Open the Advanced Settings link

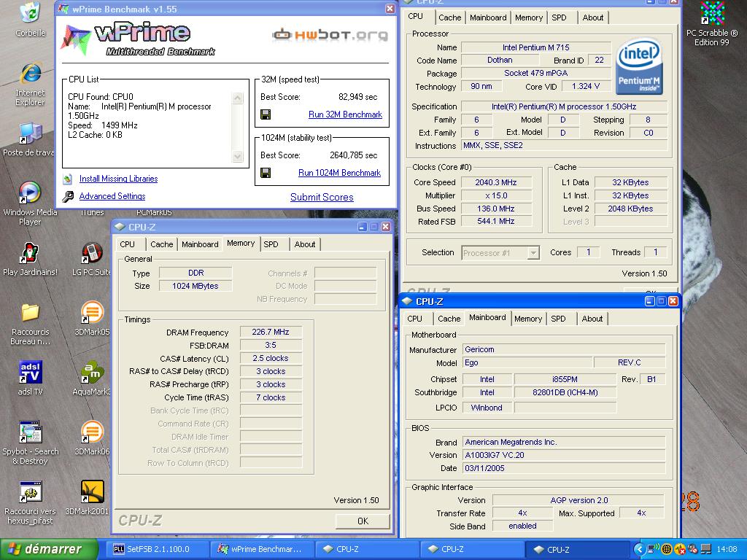pyautogui.click(x=112, y=196)
